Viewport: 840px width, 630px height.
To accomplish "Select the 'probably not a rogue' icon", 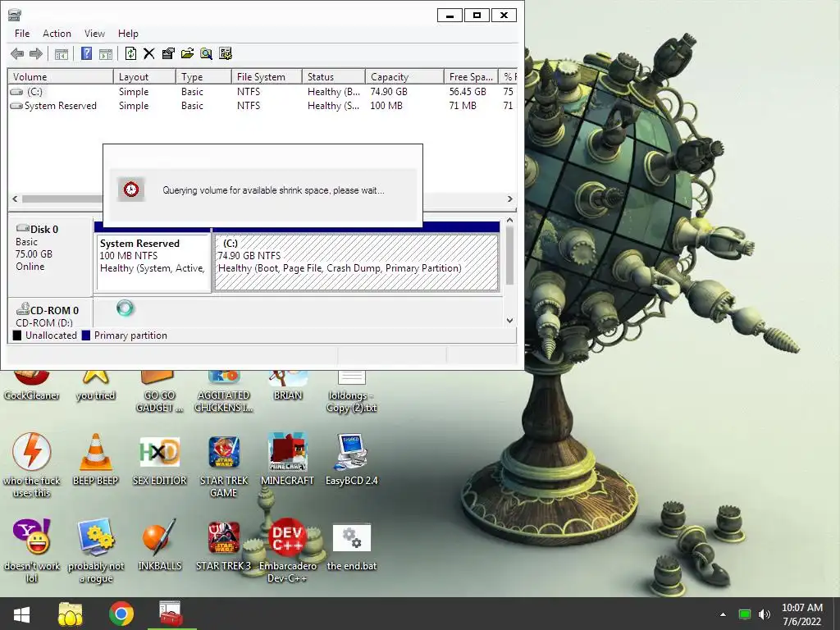I will click(x=95, y=550).
